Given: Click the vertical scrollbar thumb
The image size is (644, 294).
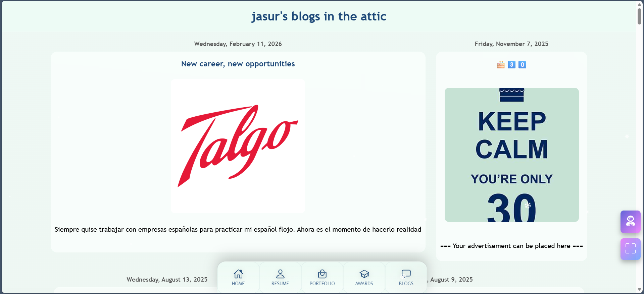Looking at the screenshot, I should coord(640,16).
